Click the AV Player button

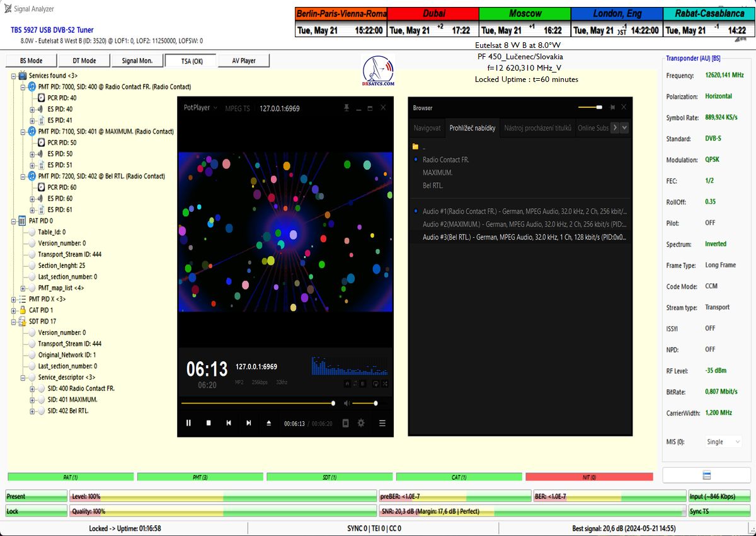click(244, 61)
